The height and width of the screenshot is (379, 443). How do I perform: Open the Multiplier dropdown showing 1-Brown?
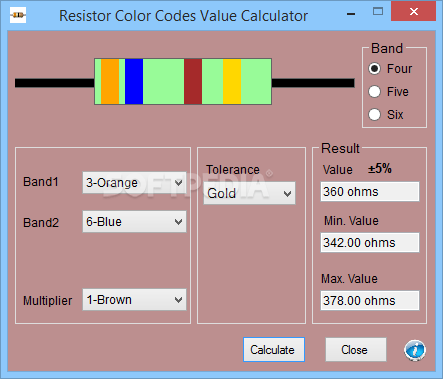[x=134, y=300]
